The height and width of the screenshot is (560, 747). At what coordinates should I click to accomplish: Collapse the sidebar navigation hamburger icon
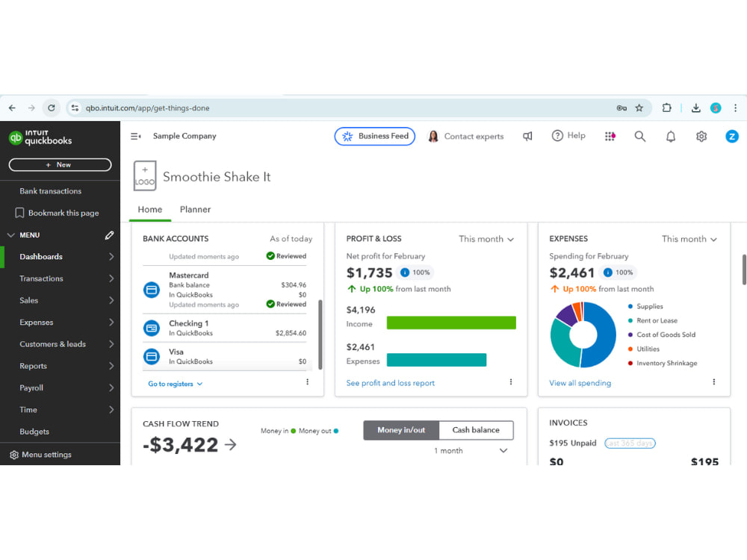tap(136, 136)
